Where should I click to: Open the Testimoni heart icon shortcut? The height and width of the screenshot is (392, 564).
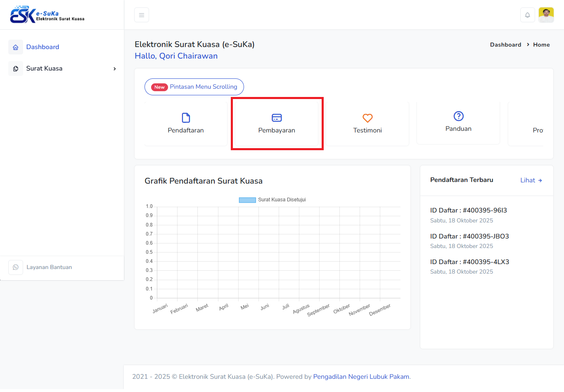(x=367, y=118)
